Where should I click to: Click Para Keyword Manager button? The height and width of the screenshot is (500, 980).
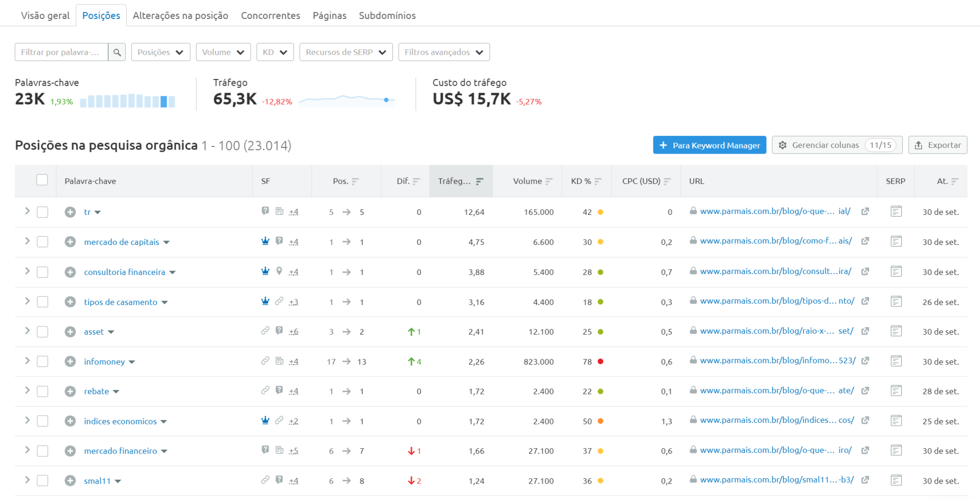tap(709, 145)
